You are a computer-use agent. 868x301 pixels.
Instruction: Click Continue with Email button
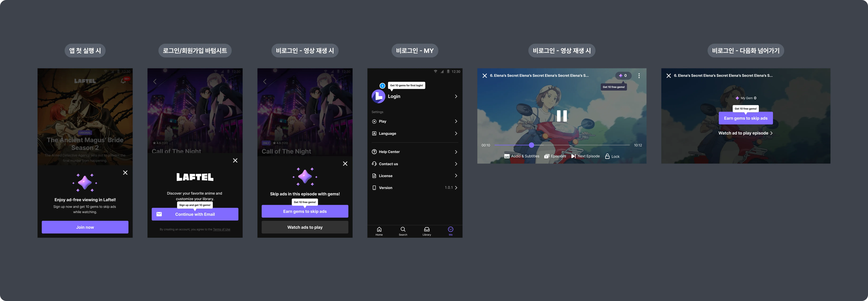tap(195, 214)
